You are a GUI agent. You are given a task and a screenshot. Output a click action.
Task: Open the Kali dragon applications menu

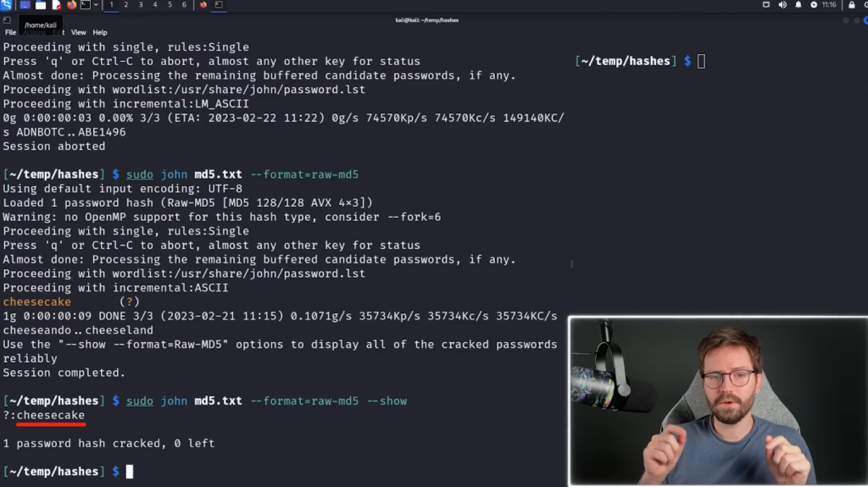[x=6, y=5]
